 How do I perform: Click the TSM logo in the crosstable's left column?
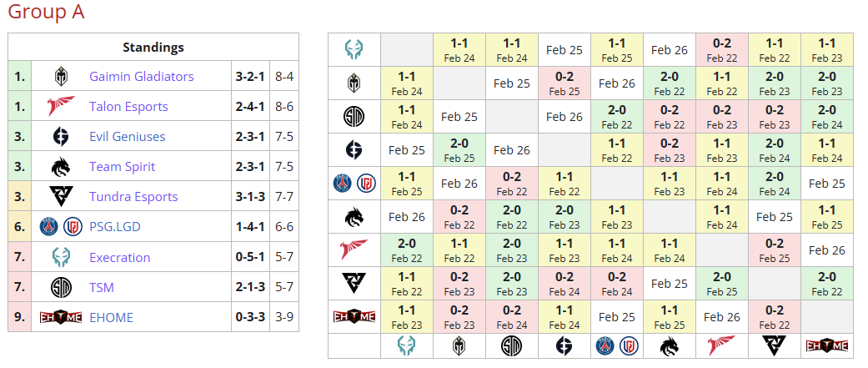(x=354, y=116)
